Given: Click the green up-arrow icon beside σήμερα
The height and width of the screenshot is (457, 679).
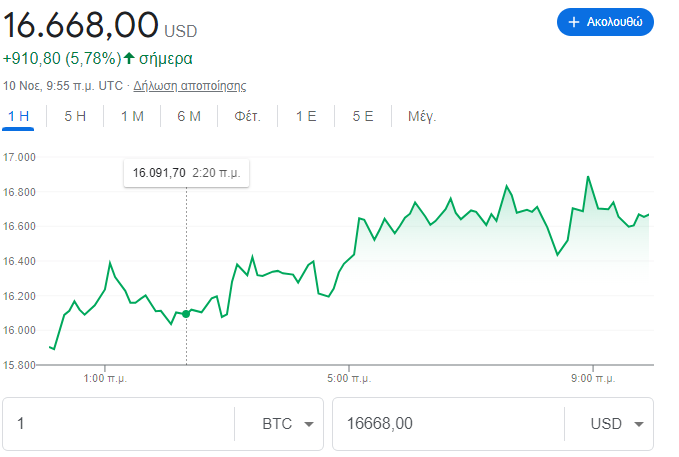Looking at the screenshot, I should coord(129,58).
